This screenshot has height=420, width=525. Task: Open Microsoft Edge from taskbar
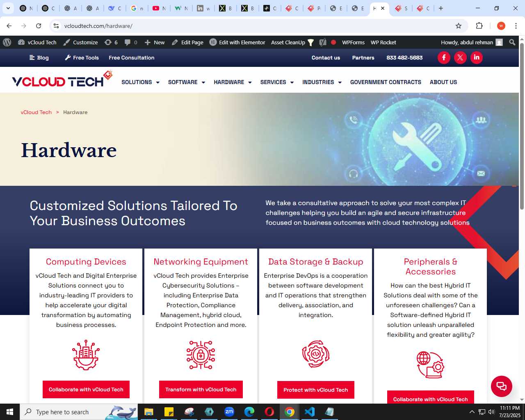tap(249, 412)
